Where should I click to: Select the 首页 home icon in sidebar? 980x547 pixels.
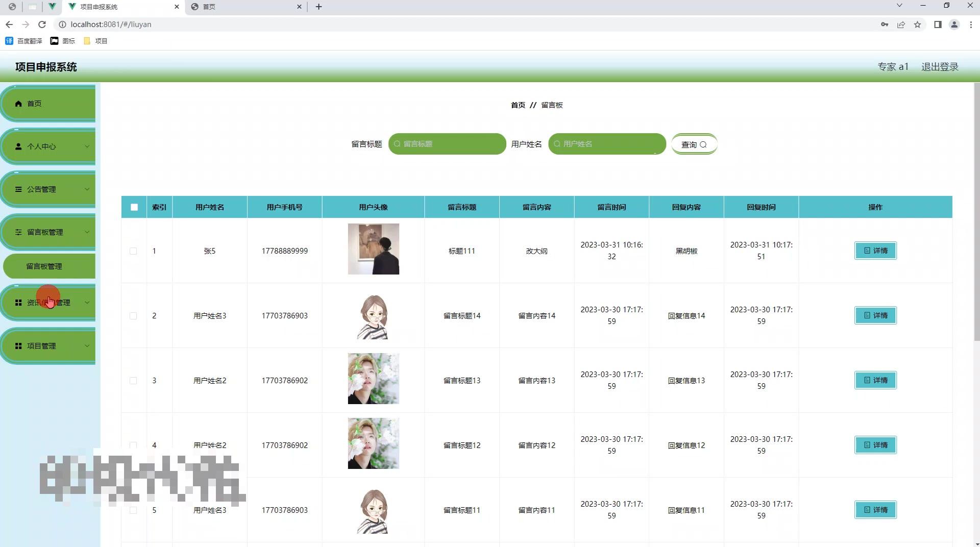pos(18,103)
